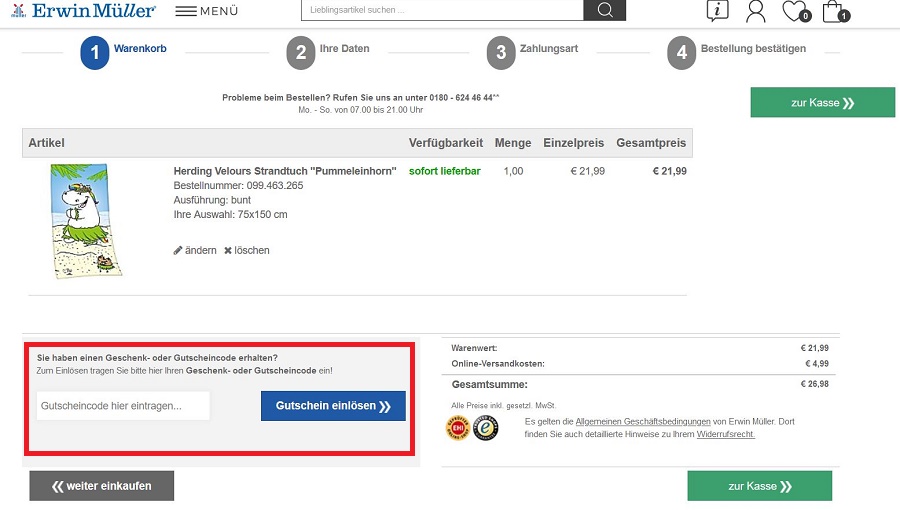900x510 pixels.
Task: Click the magnifier search button
Action: 604,10
